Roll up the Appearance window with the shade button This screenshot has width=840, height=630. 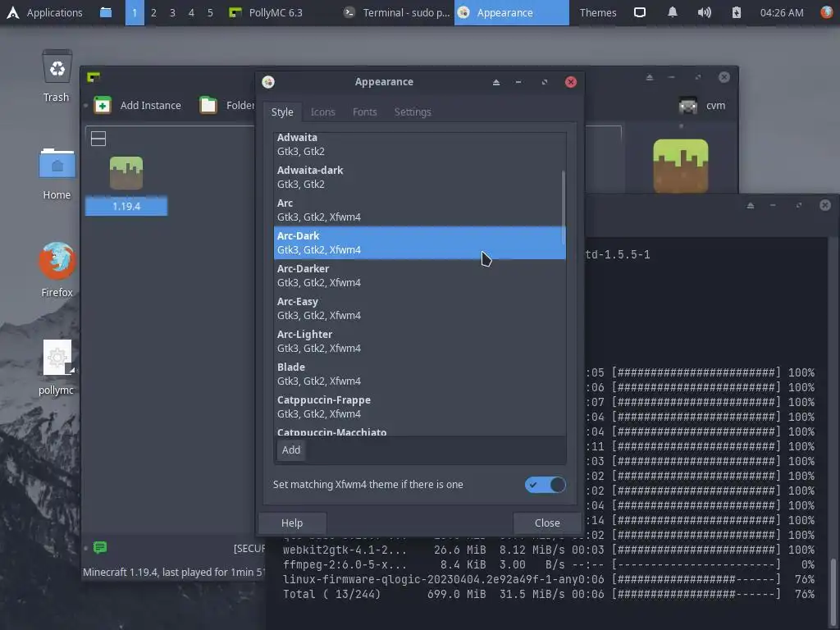click(496, 82)
